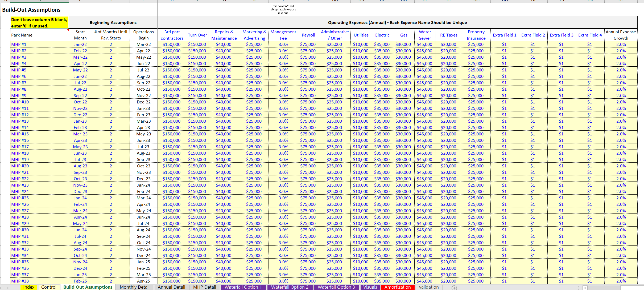644x290 pixels.
Task: Click the Build-Out Assumptions title cell
Action: 31,10
